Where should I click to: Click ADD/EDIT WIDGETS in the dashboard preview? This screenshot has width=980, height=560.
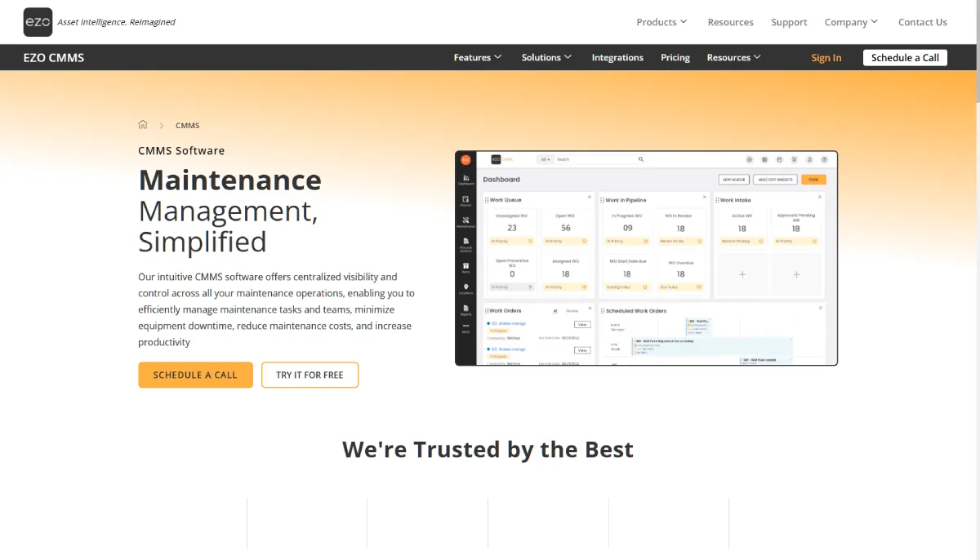click(776, 180)
